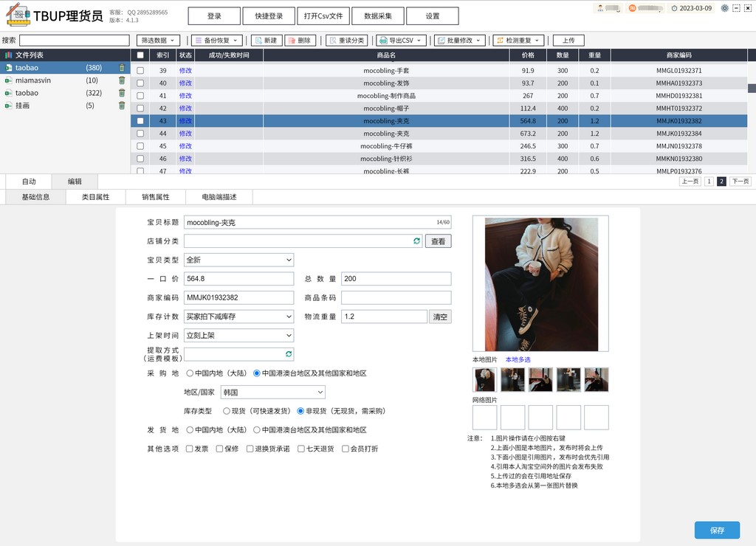Select the second local image thumbnail
The height and width of the screenshot is (546, 756).
tap(512, 379)
